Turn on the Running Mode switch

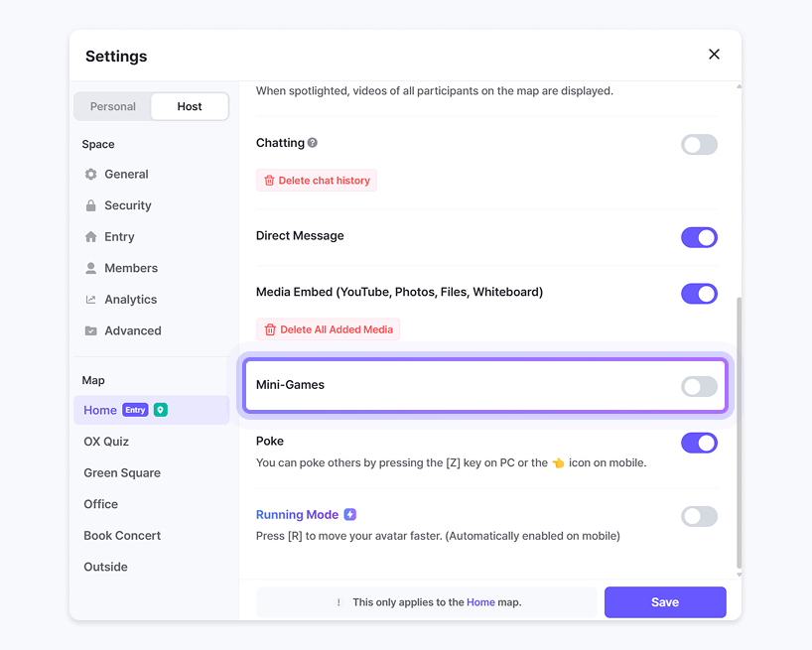699,516
